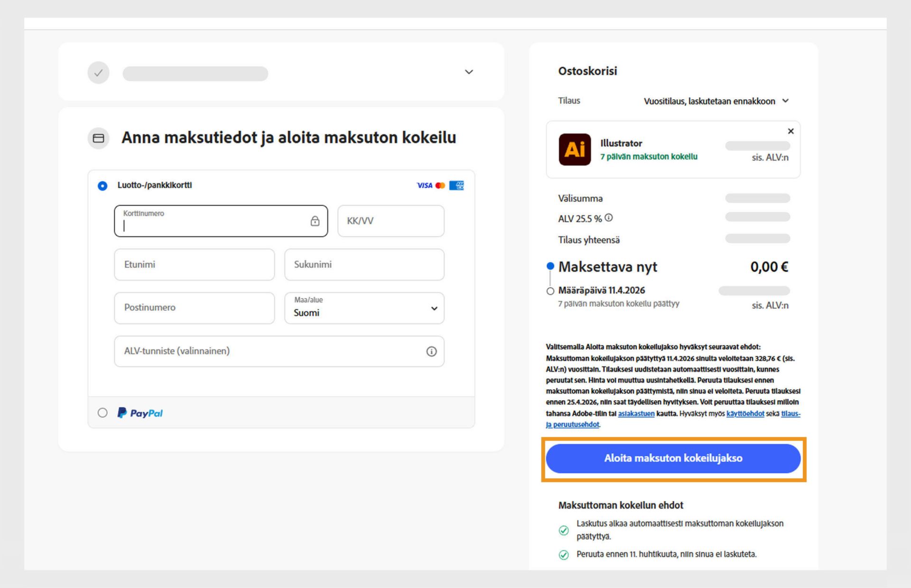Remove Illustrator from the cart with the X

click(790, 131)
